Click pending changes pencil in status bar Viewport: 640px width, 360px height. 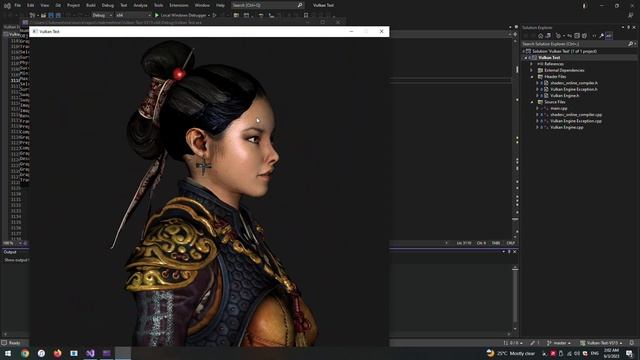click(535, 343)
